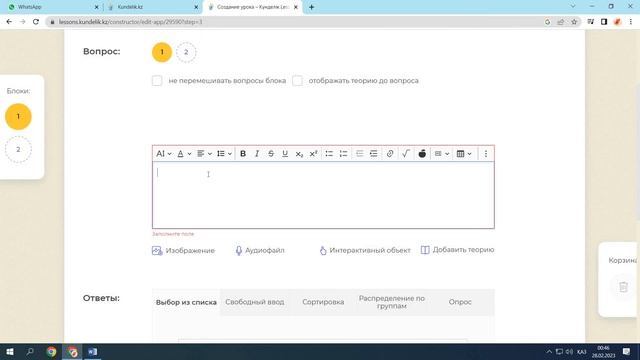Bookmark this page with the star icon
Viewport: 640px width, 360px height.
[574, 22]
